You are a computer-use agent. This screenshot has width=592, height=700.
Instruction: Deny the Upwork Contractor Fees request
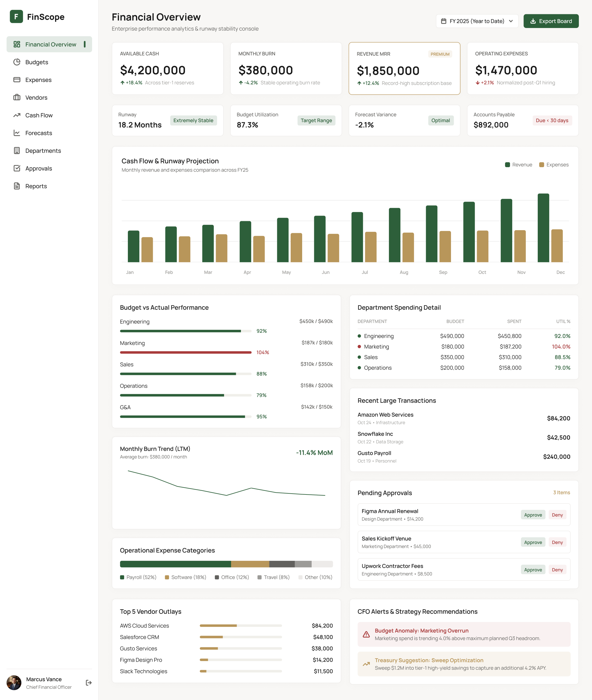click(557, 570)
